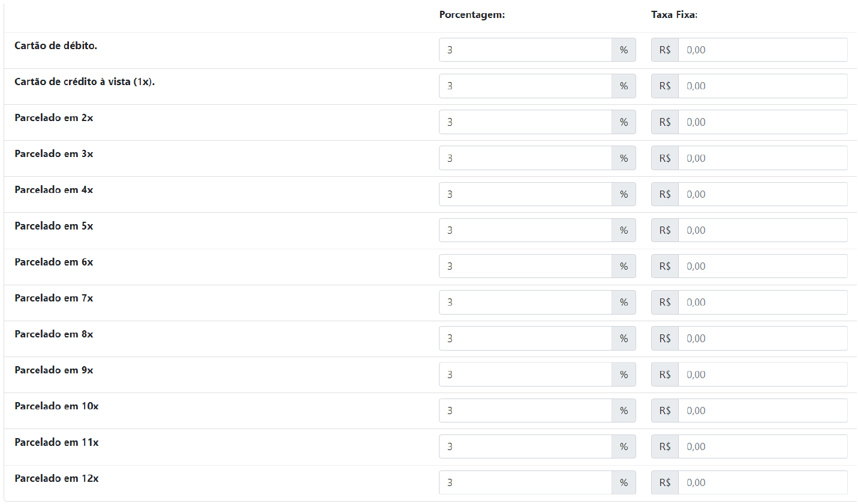Screen dimensions: 858x504
Task: Click fixed fee input for Parcelado em 5x
Action: click(x=762, y=230)
